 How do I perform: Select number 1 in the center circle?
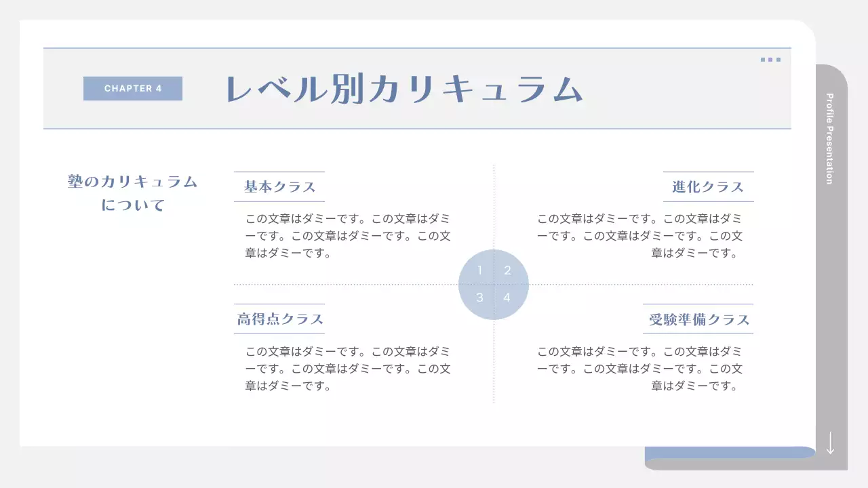click(x=480, y=270)
